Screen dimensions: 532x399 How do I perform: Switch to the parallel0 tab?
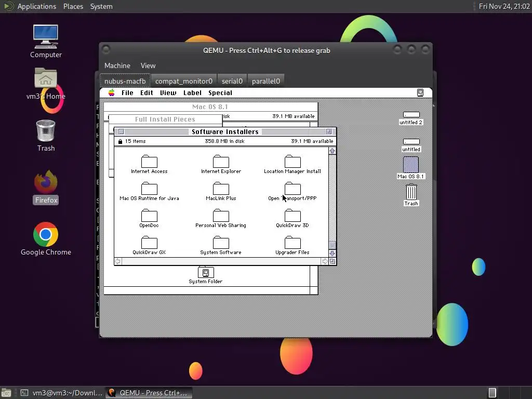[266, 81]
